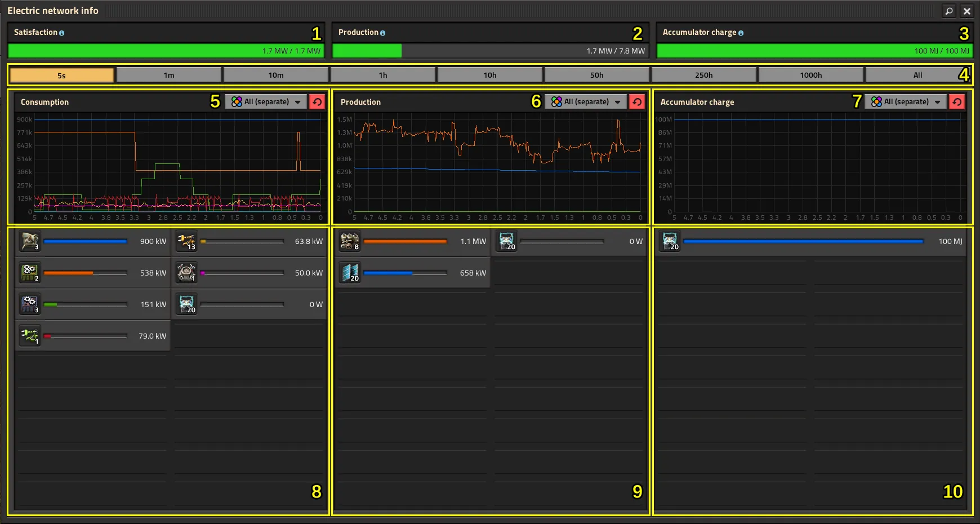
Task: Click the Accumulator charge 100 MJ bar
Action: 815,51
